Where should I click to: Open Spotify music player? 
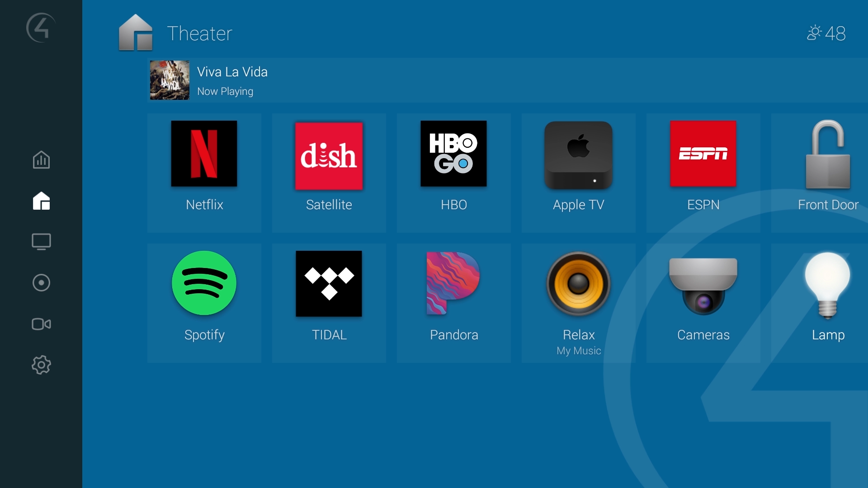204,284
